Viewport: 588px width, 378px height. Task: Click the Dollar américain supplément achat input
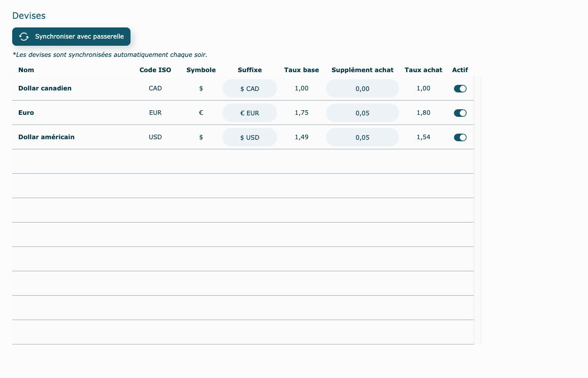362,137
